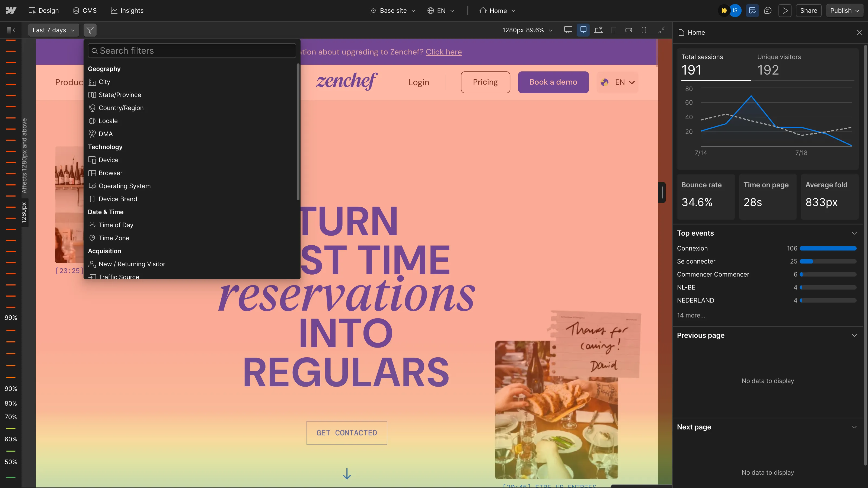The image size is (868, 488).
Task: Click the yellow fast-forward avatar icon
Action: [724, 11]
